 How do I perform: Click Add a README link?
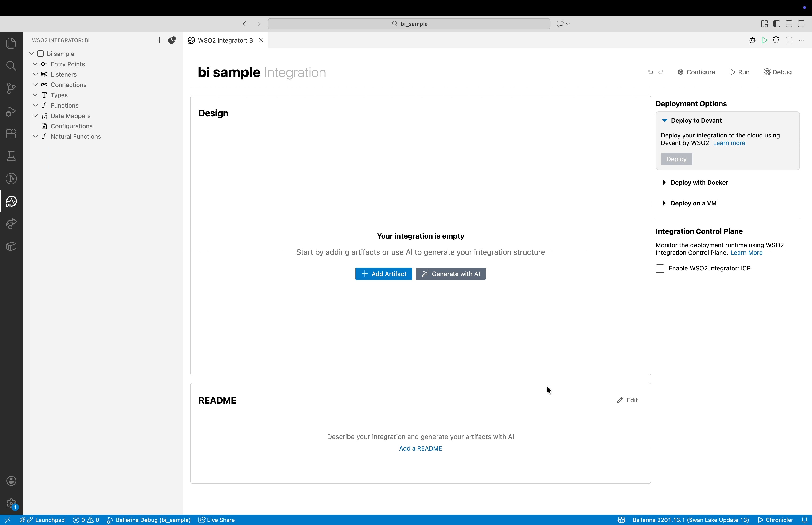coord(421,448)
